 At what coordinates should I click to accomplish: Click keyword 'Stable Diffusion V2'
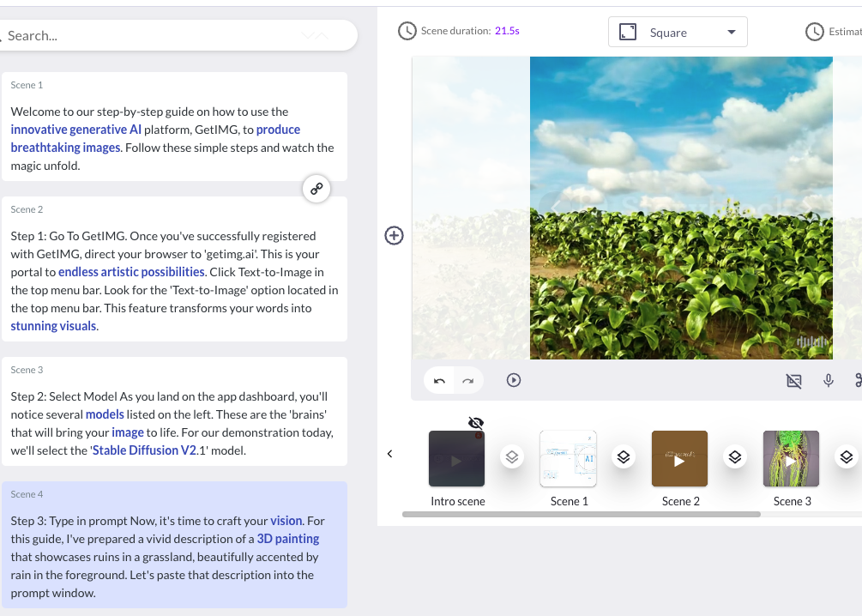pyautogui.click(x=144, y=450)
